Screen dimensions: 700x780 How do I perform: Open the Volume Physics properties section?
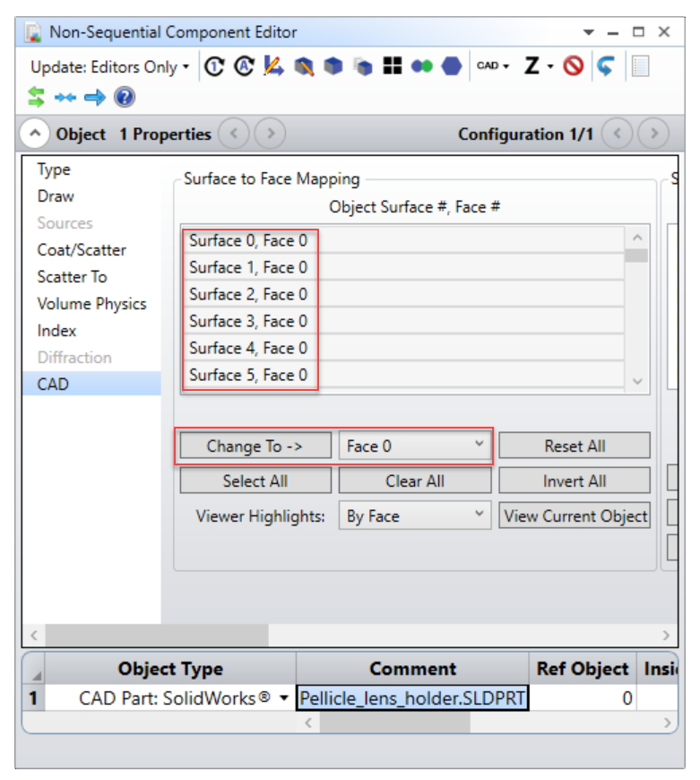coord(91,304)
